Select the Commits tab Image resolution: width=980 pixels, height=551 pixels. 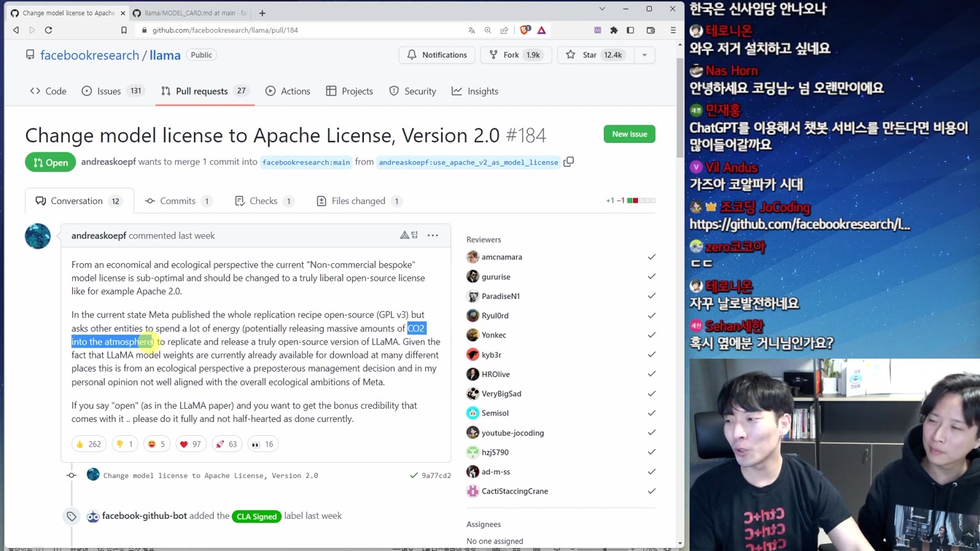coord(179,201)
